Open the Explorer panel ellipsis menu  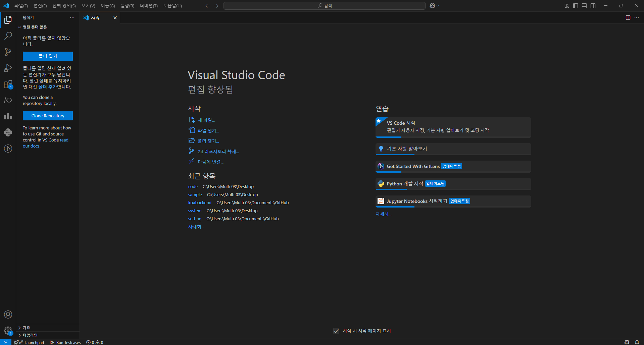[72, 18]
